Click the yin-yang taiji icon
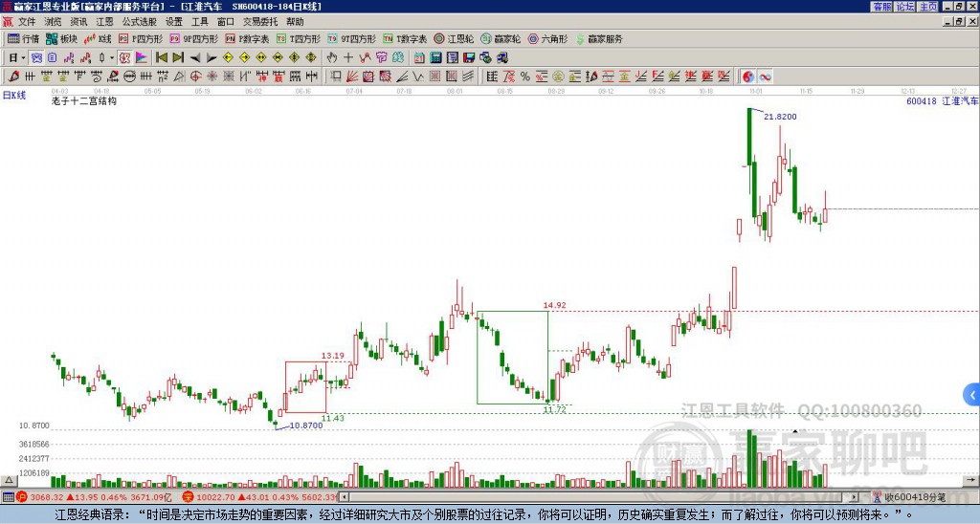The image size is (980, 524). 748,76
